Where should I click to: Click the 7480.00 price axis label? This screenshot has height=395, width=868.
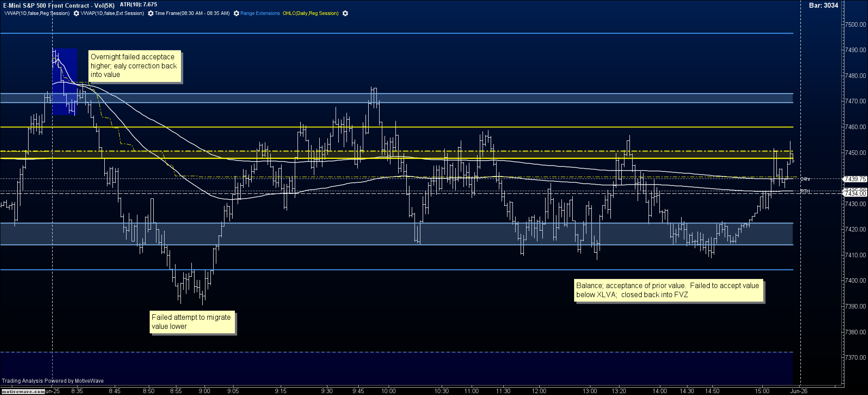pos(856,76)
